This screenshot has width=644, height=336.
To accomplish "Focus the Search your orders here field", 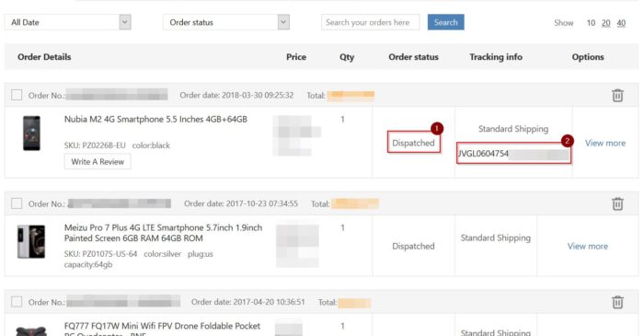I will tap(371, 22).
